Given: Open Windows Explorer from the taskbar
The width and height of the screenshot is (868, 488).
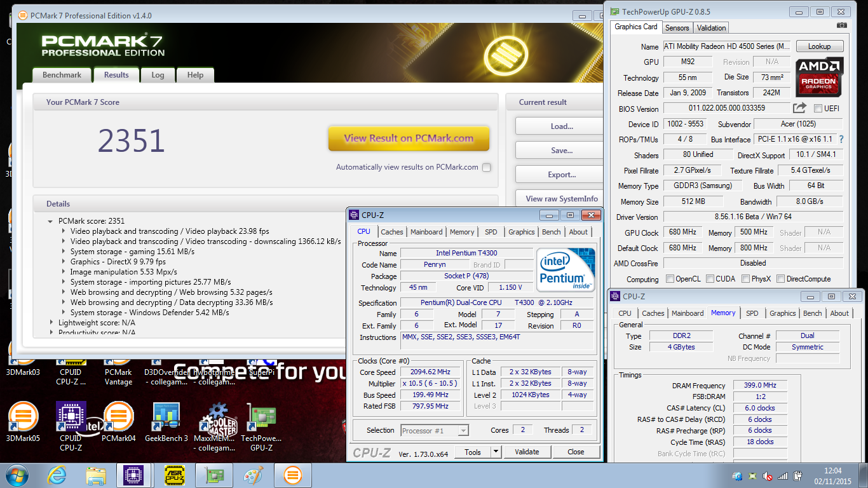Looking at the screenshot, I should click(96, 475).
